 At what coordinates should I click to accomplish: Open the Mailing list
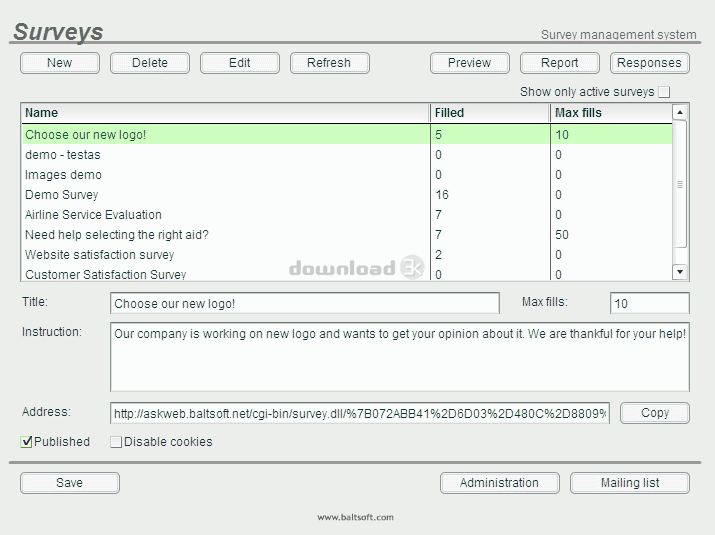[630, 483]
